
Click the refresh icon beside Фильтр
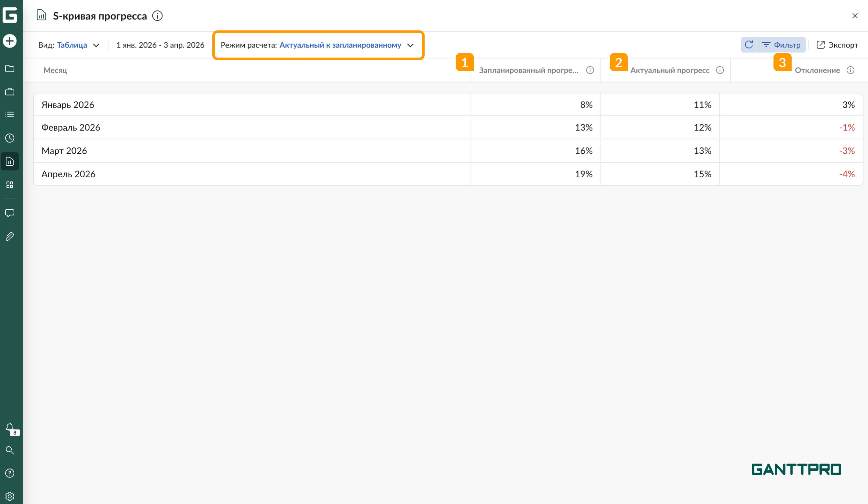pyautogui.click(x=749, y=45)
